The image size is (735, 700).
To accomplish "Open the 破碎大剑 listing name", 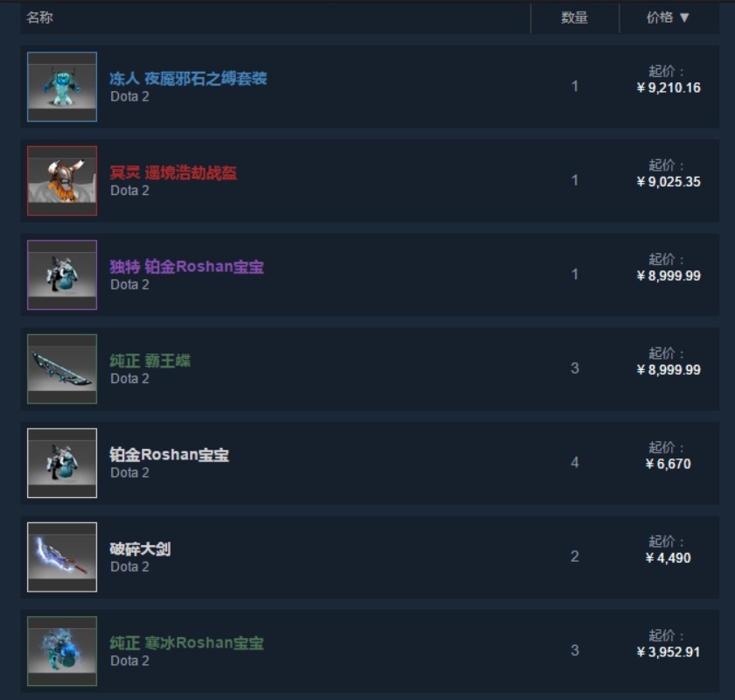I will (x=140, y=549).
